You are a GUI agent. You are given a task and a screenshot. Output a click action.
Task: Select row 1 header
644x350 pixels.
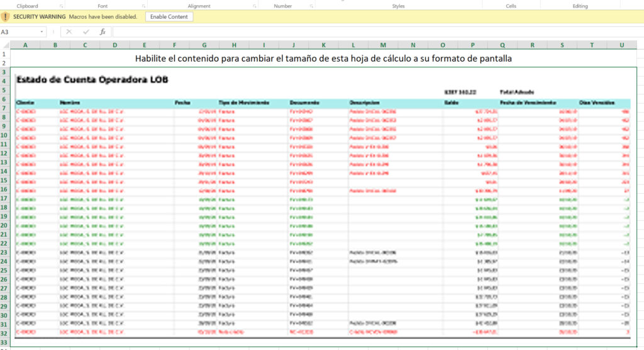click(4, 54)
